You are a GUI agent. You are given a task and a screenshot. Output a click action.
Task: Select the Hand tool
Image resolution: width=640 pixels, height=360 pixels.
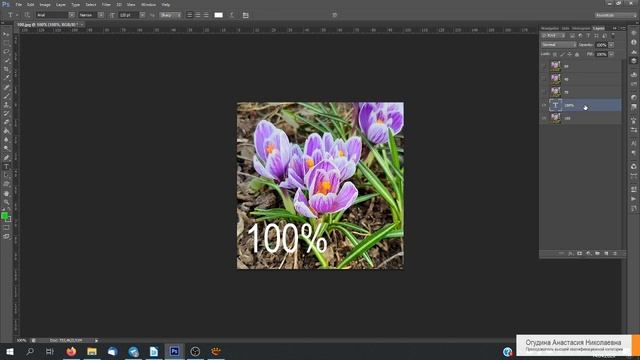(7, 193)
